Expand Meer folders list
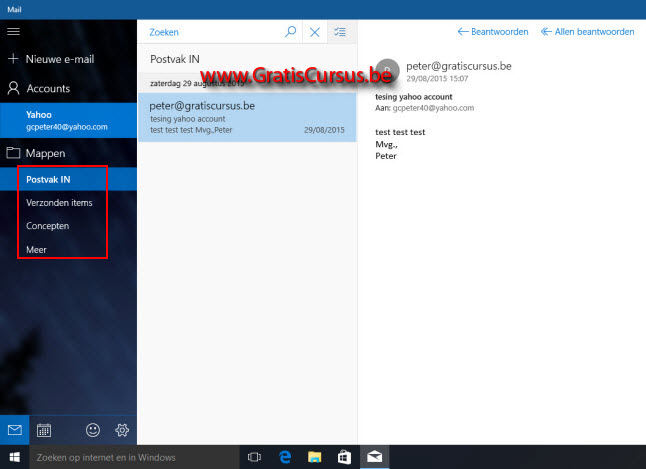The height and width of the screenshot is (469, 646). click(x=68, y=249)
